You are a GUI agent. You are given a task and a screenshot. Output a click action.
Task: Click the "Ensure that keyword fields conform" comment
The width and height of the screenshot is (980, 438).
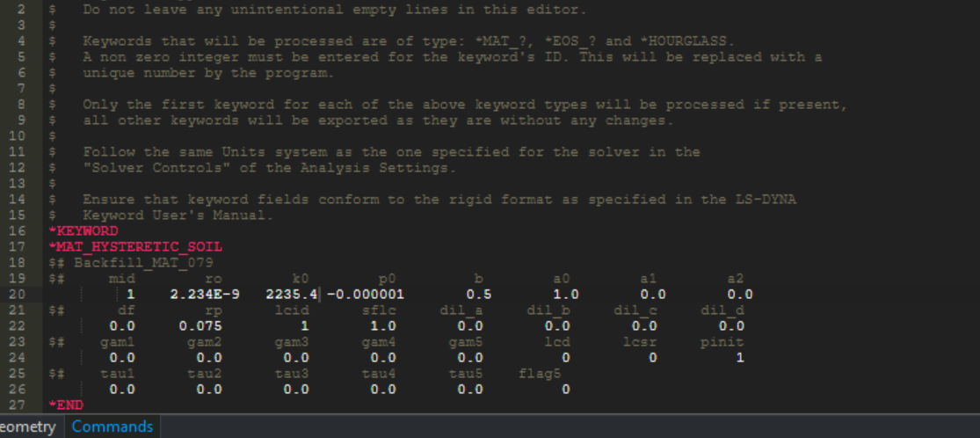[x=439, y=200]
